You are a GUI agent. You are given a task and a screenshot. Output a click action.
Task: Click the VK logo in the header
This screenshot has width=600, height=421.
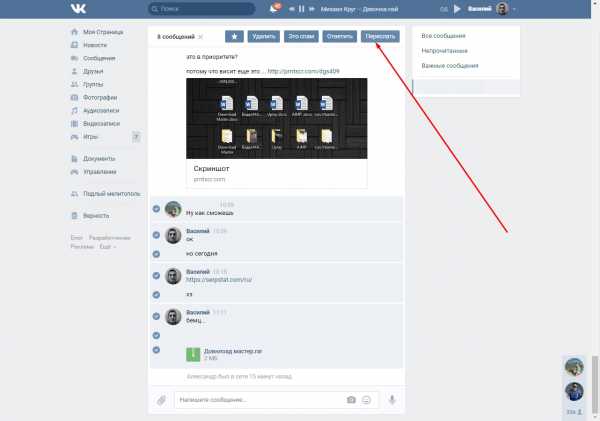click(78, 9)
